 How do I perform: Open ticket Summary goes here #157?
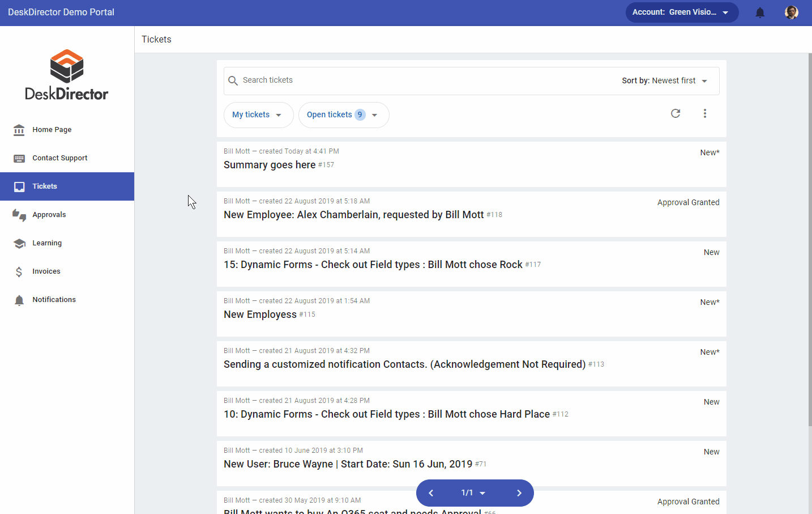tap(472, 164)
